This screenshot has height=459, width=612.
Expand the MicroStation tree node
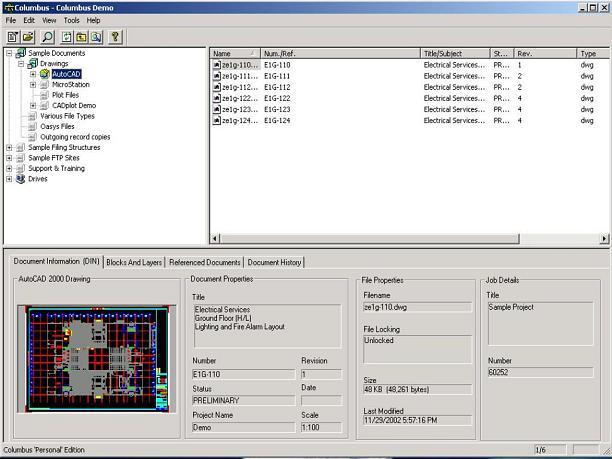point(33,85)
